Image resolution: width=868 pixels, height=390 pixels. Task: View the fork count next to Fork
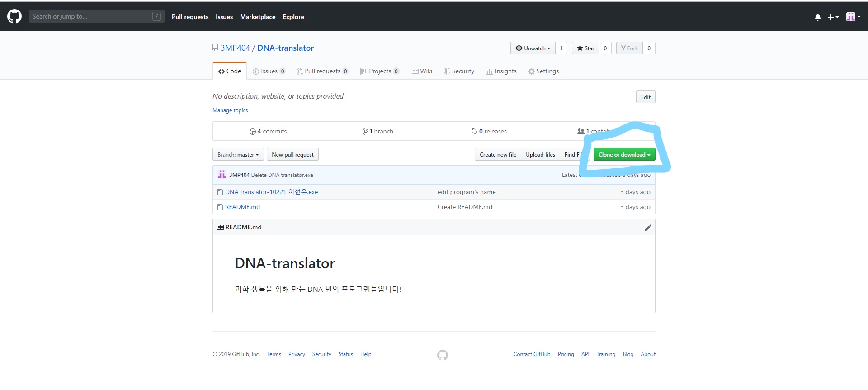649,48
